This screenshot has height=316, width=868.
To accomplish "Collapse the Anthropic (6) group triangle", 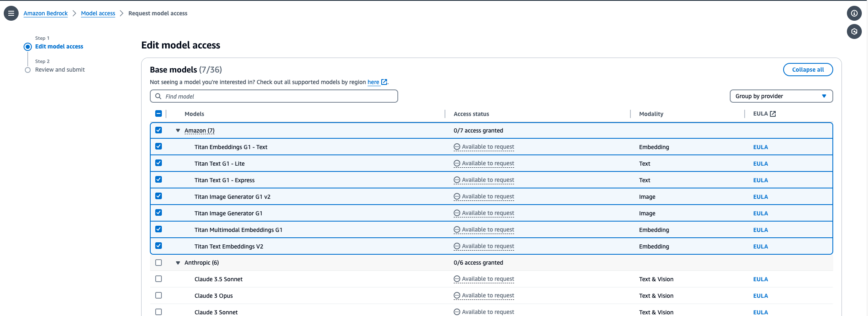I will click(178, 263).
